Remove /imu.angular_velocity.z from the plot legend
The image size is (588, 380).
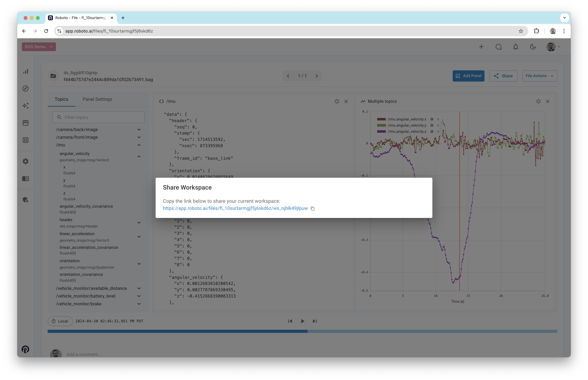coord(438,131)
